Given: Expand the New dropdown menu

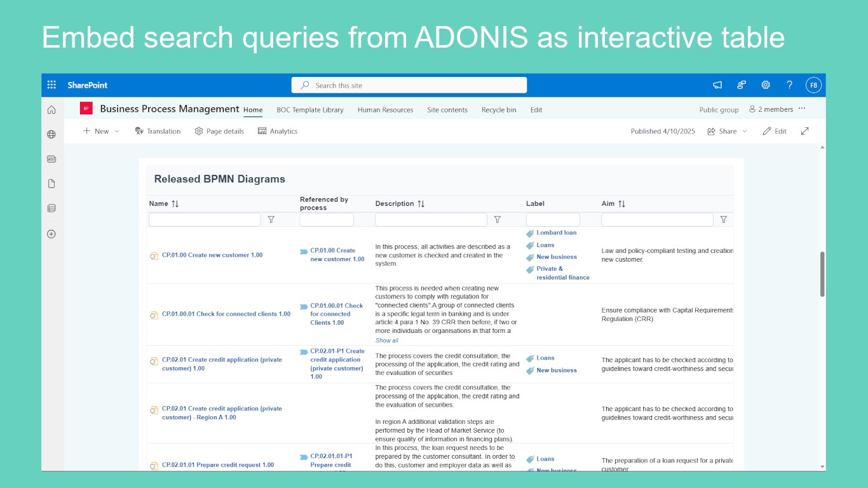Looking at the screenshot, I should (101, 131).
